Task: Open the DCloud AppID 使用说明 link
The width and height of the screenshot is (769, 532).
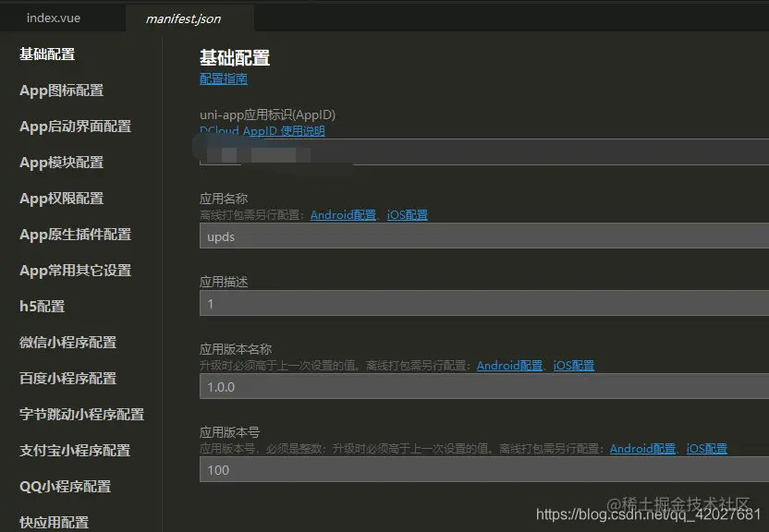Action: pyautogui.click(x=262, y=130)
